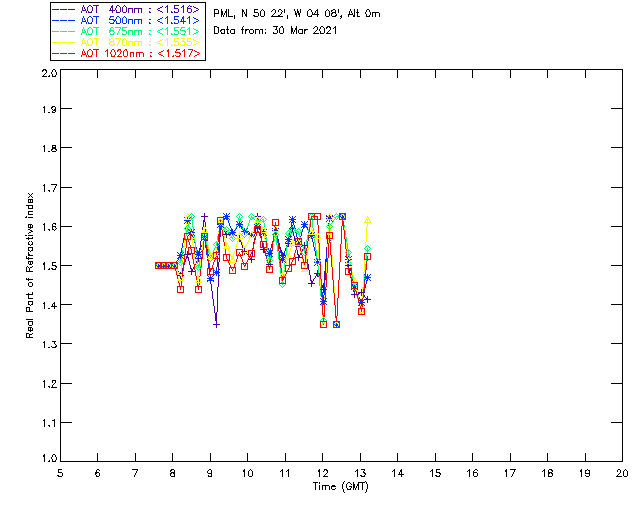Viewport: 640px width, 512px height.
Task: Click the 1.6 y-axis label
Action: [49, 227]
